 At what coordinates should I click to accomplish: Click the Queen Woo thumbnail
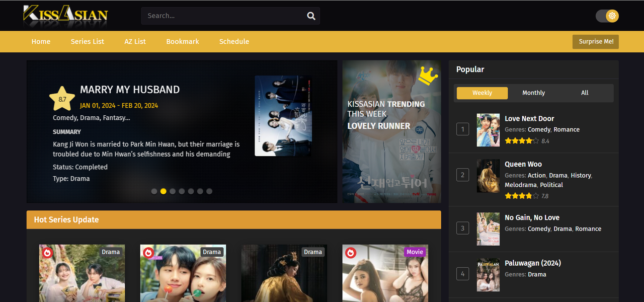[488, 176]
